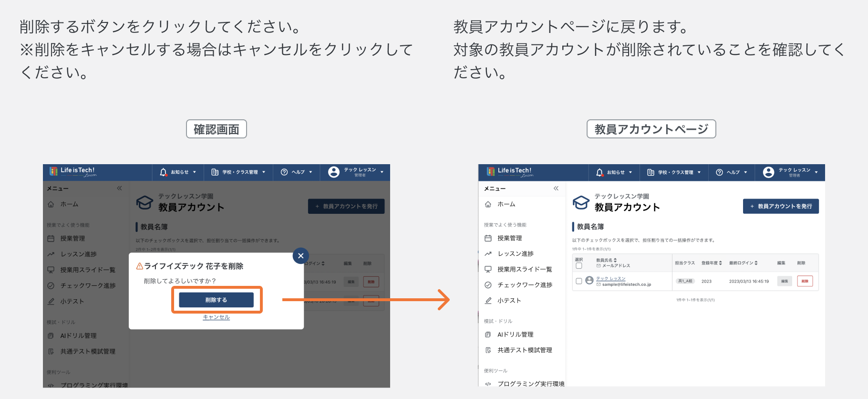Open お知らせ dropdown on 教員アカウントページ
The image size is (868, 399).
click(614, 172)
